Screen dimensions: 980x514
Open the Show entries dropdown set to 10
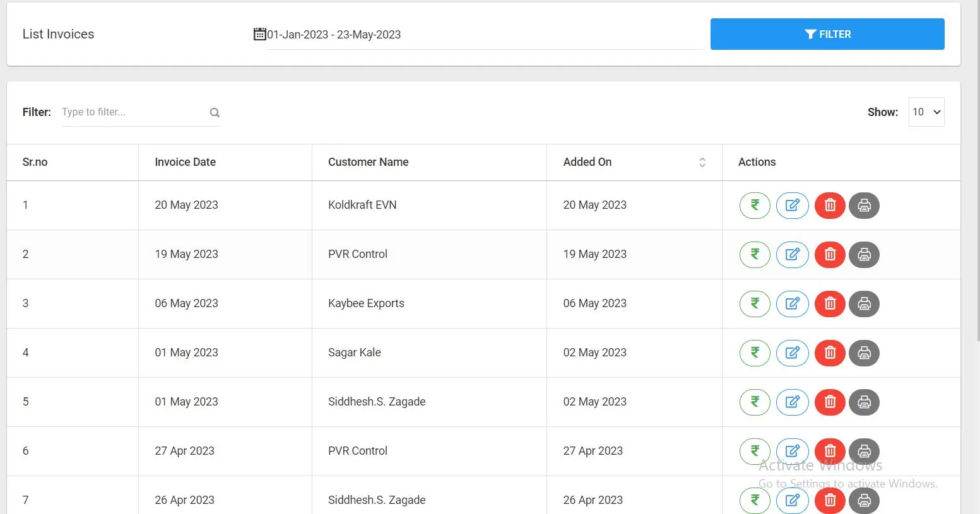click(x=926, y=112)
